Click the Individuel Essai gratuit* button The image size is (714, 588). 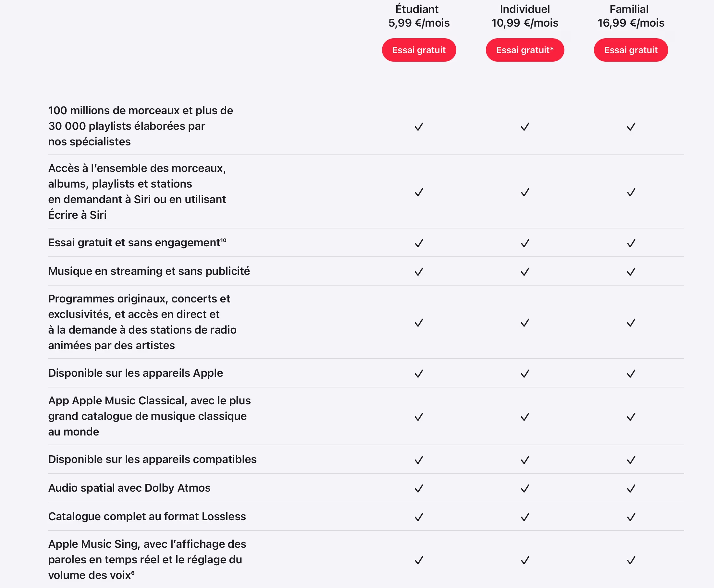coord(525,50)
